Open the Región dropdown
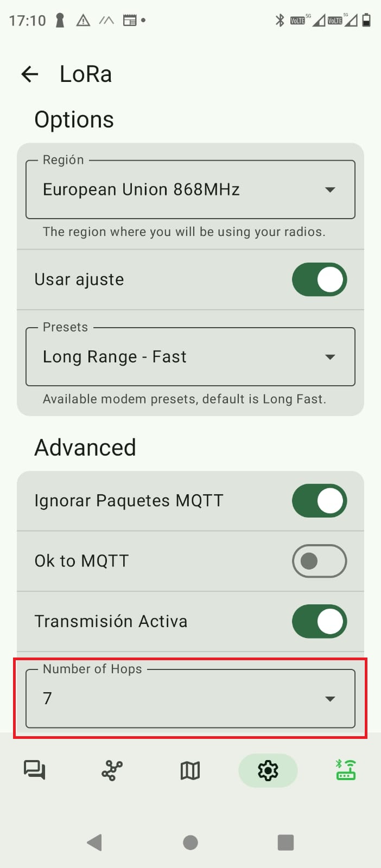 click(x=190, y=190)
